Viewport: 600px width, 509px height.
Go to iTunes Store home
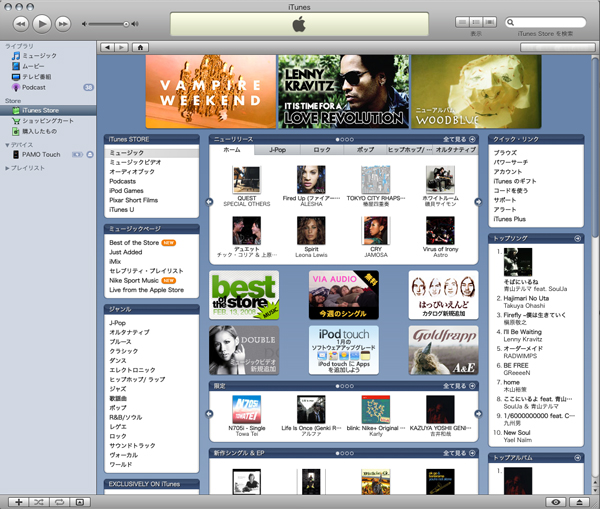(140, 47)
